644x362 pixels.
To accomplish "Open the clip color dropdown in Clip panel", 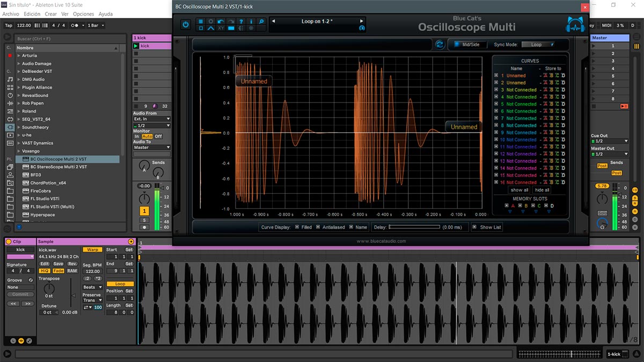I will coord(20,256).
